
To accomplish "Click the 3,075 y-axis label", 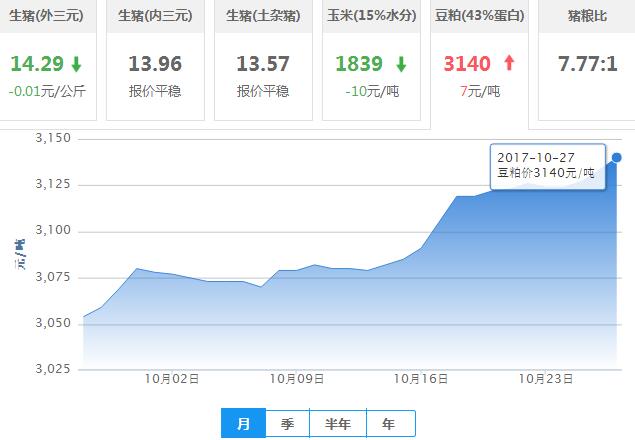I will coord(53,277).
